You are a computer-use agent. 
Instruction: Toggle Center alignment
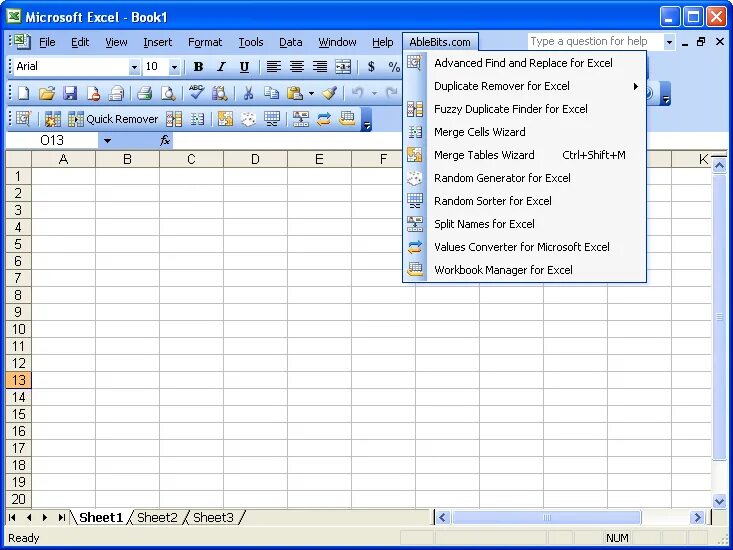tap(296, 67)
